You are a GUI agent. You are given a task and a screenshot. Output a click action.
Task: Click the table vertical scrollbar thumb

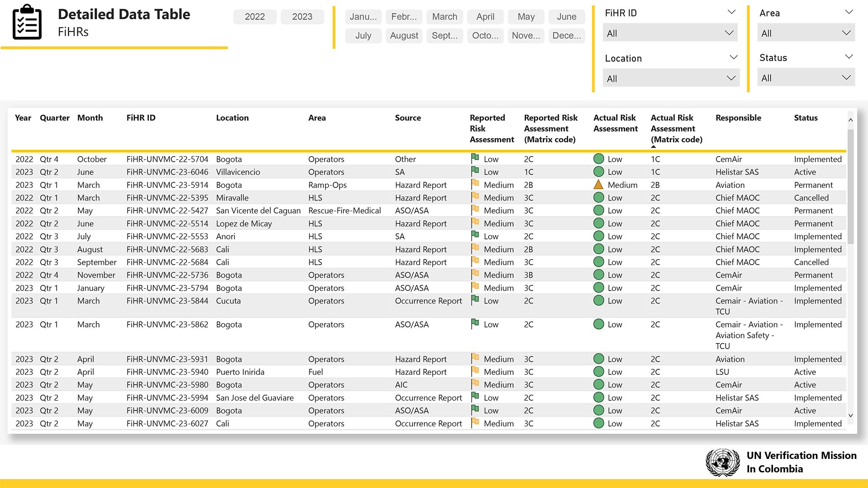[x=851, y=187]
